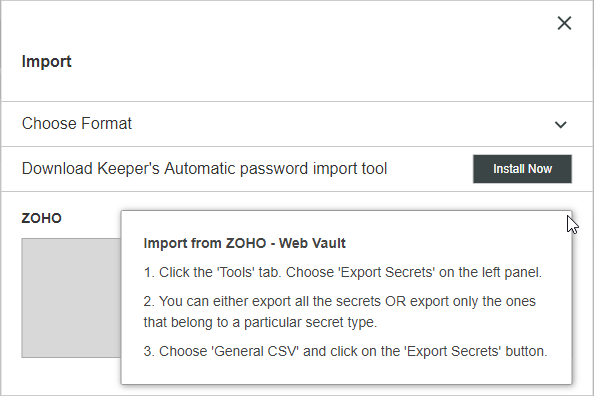
Task: Click step 2 instruction about exporting all secrets
Action: click(339, 311)
